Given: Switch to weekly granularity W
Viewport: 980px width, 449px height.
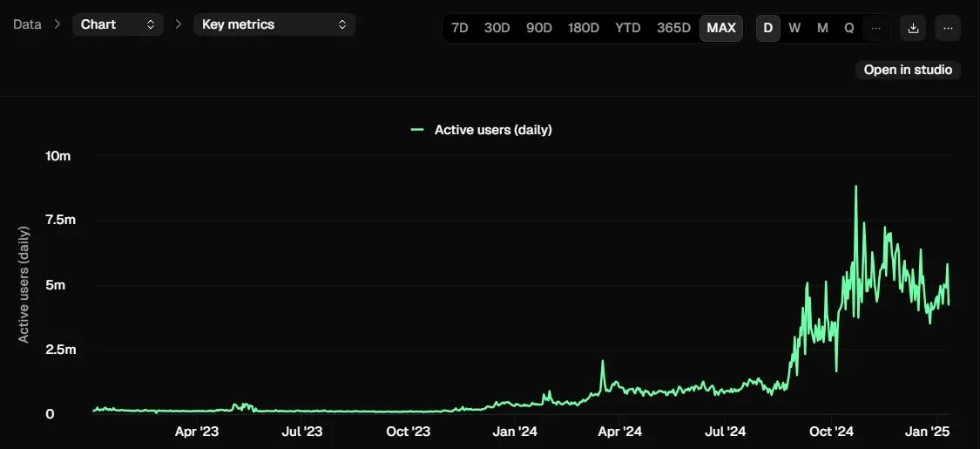Looking at the screenshot, I should 794,28.
